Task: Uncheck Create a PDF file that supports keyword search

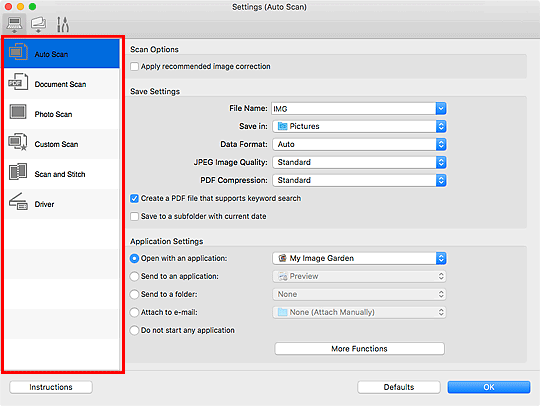Action: [134, 198]
